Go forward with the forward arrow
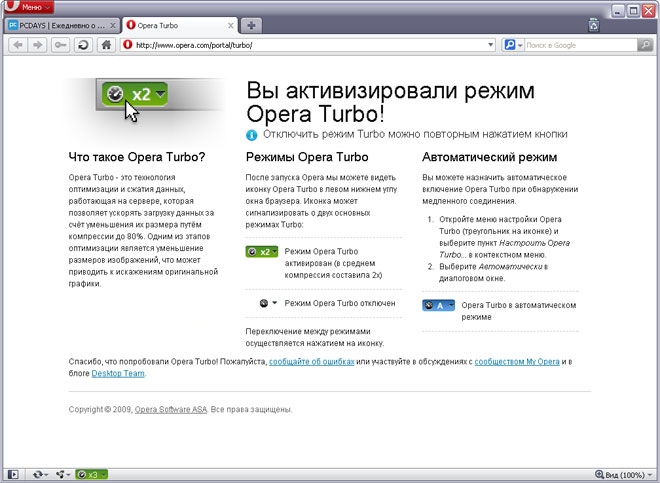This screenshot has height=483, width=660. [37, 45]
